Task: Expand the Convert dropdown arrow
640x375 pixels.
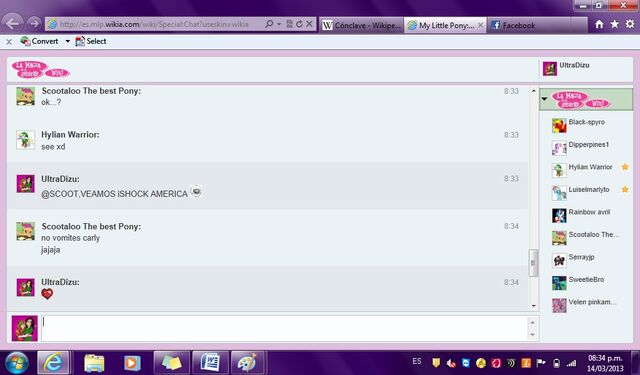Action: pos(67,41)
